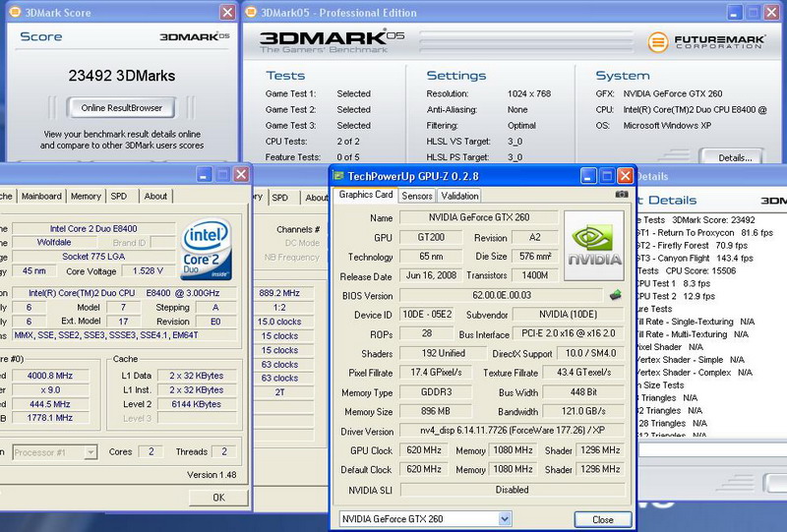
Task: Click the multiplier x 9.0 value
Action: pyautogui.click(x=50, y=390)
